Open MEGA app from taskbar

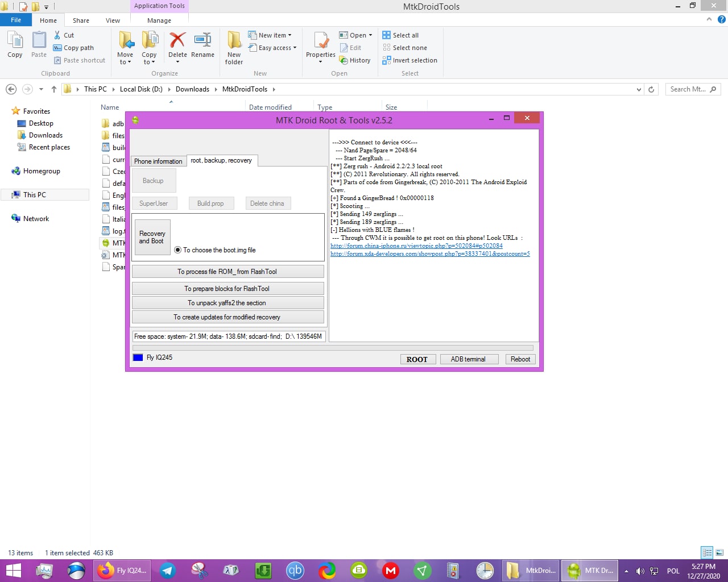coord(391,571)
